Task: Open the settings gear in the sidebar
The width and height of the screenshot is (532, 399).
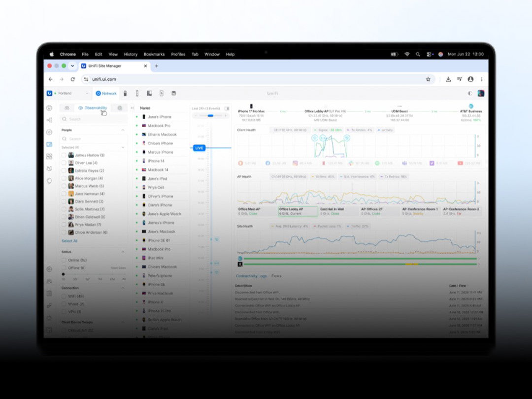Action: pyautogui.click(x=50, y=269)
